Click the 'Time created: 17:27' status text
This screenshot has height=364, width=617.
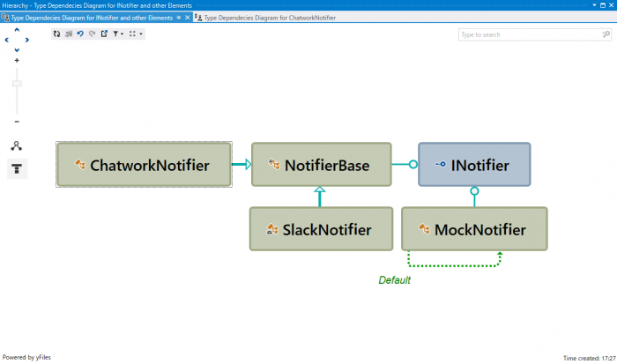[589, 358]
